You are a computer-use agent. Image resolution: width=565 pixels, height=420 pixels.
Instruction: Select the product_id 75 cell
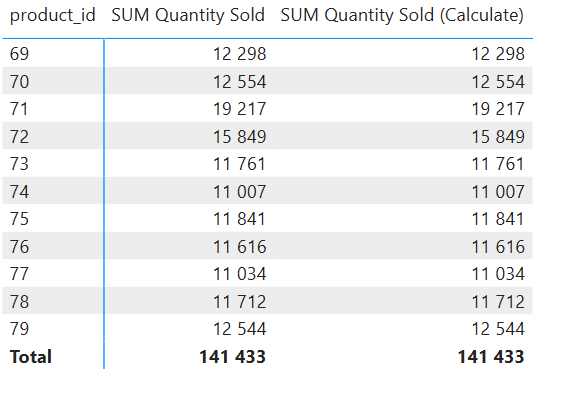click(x=19, y=219)
